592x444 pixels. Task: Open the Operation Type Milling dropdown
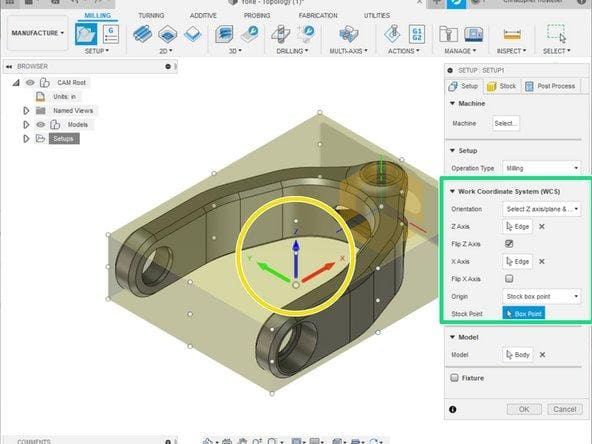[541, 168]
